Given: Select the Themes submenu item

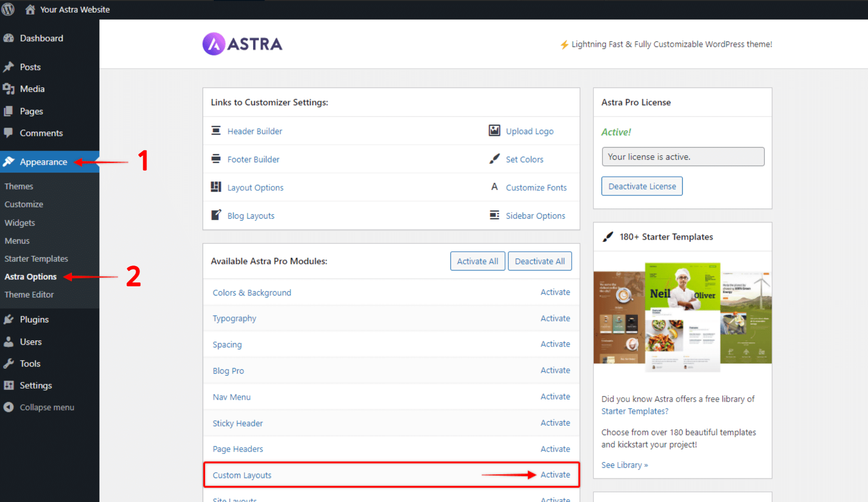Looking at the screenshot, I should (x=19, y=186).
